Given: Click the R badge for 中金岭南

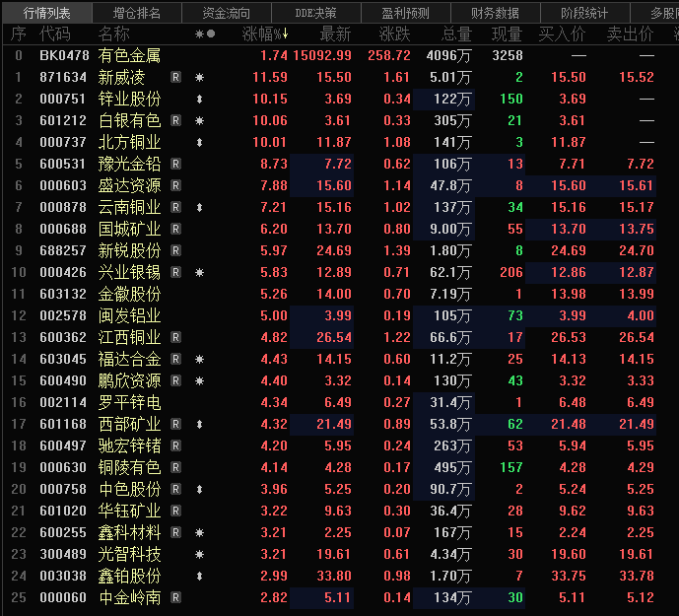Looking at the screenshot, I should click(175, 597).
